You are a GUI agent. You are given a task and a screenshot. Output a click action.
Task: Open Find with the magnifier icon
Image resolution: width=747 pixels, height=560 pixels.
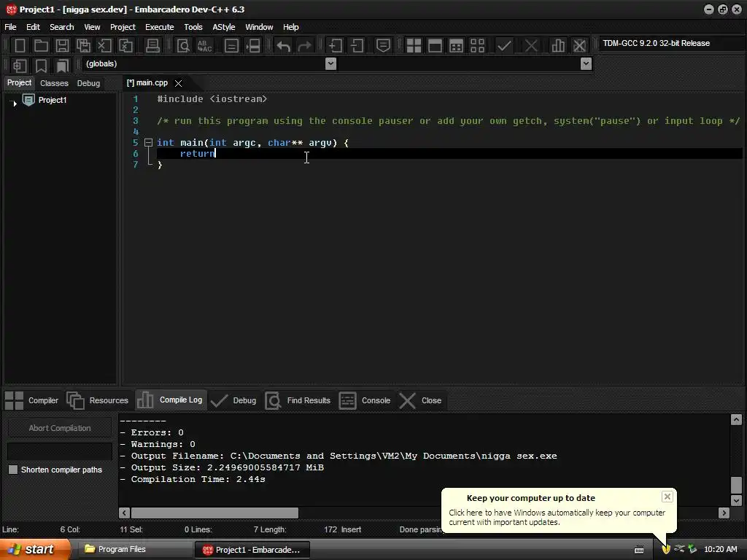click(x=183, y=46)
